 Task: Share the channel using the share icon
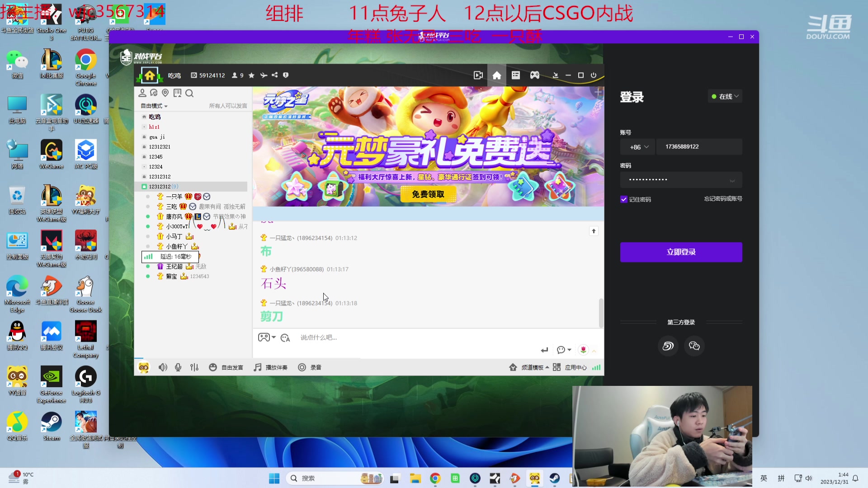(274, 75)
